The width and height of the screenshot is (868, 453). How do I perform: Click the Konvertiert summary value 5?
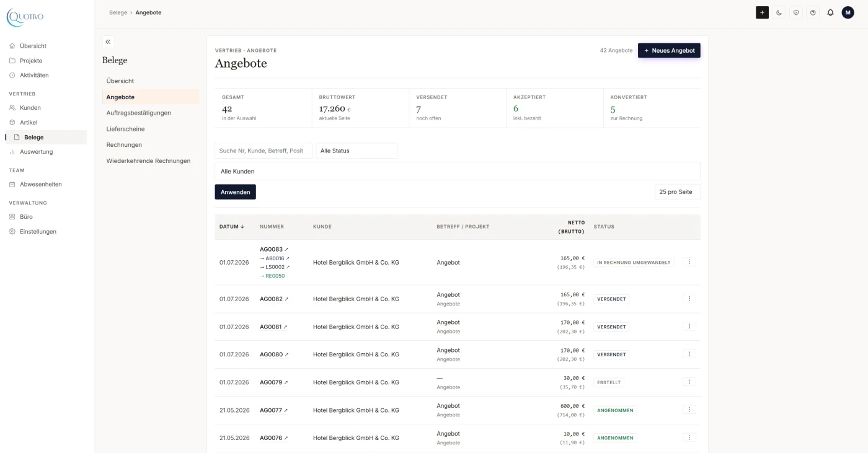613,108
